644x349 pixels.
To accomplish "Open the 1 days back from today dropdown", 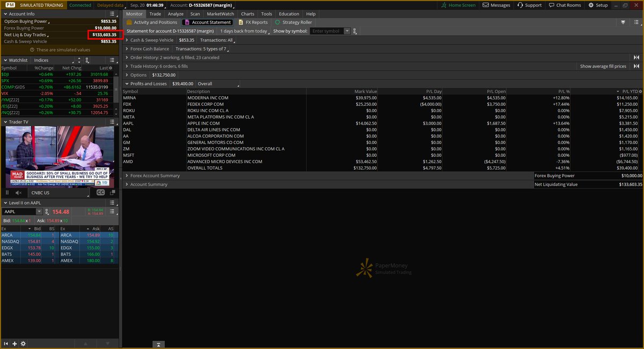I will pyautogui.click(x=244, y=31).
